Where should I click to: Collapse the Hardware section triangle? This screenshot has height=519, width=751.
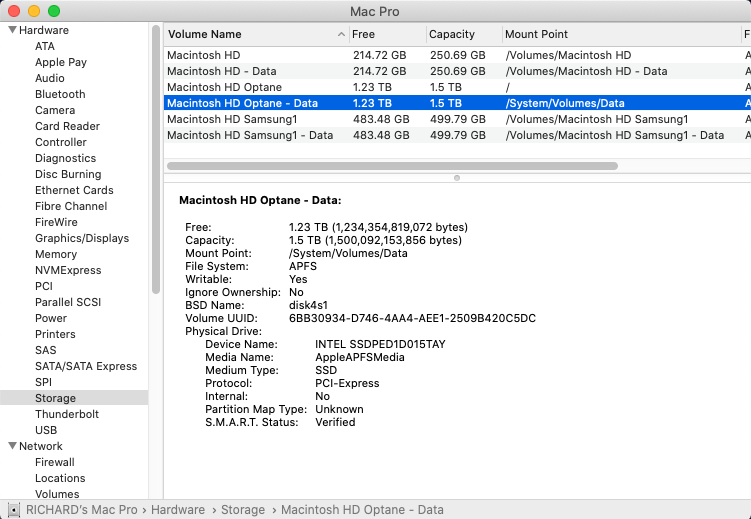tap(13, 30)
